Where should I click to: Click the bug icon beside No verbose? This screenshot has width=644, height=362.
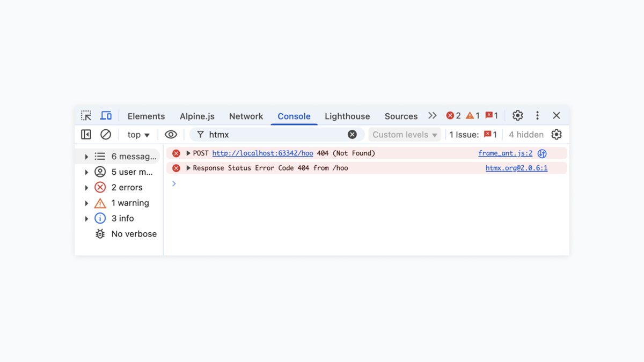(x=100, y=234)
